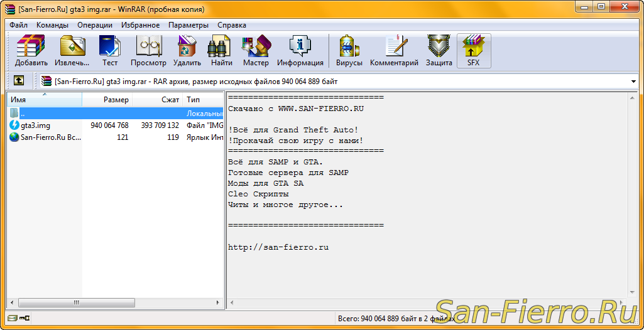Sort files by Размер column header

point(107,100)
